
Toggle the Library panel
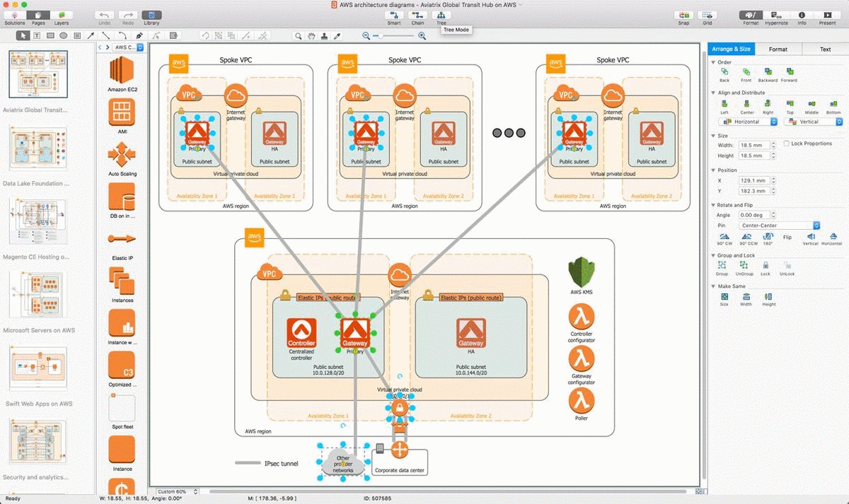[x=151, y=15]
